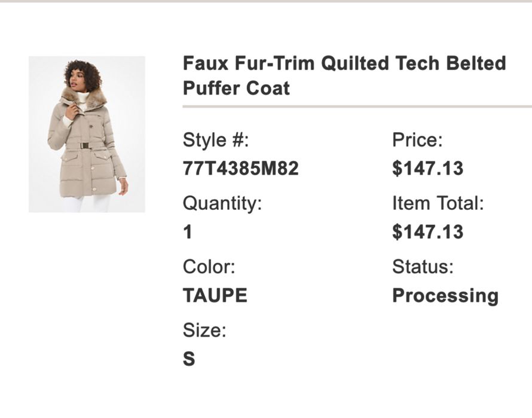
Task: Open the puffer coat product thumbnail
Action: [x=87, y=134]
